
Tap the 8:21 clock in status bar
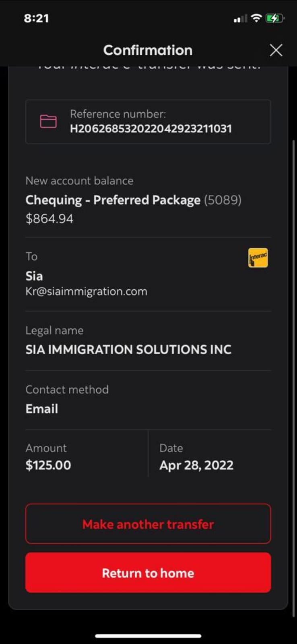36,18
